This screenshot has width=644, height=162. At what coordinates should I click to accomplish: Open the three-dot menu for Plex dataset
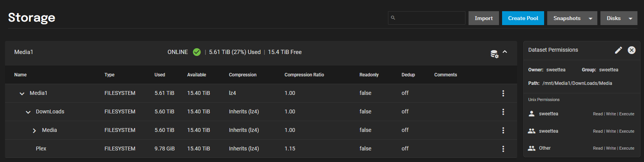click(x=503, y=149)
